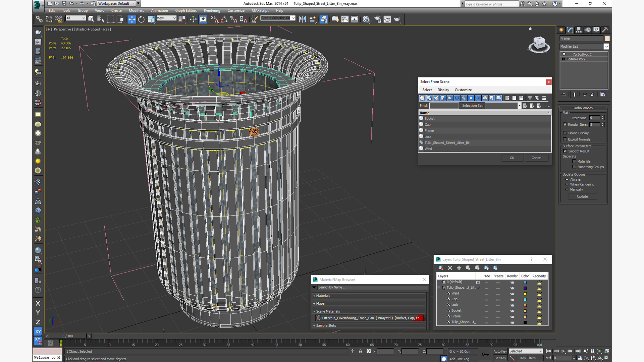Image resolution: width=644 pixels, height=362 pixels.
Task: Expand the Maps group in Material/Map Browser
Action: point(369,303)
